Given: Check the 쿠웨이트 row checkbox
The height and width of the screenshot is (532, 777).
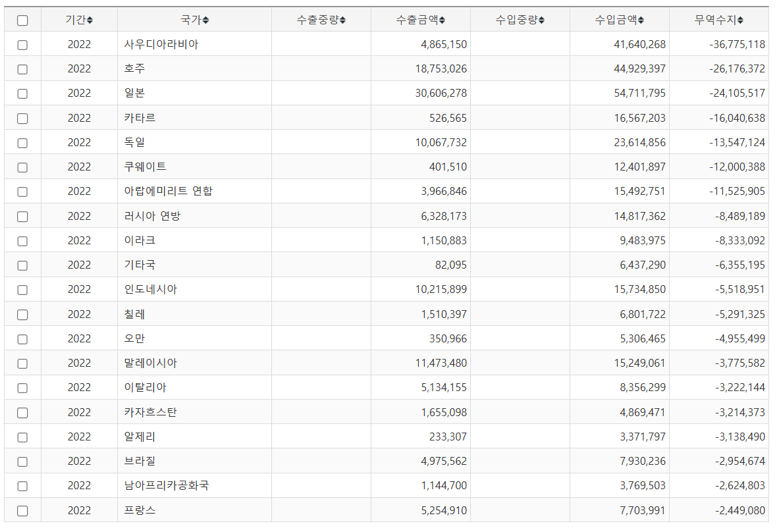Looking at the screenshot, I should [x=22, y=167].
